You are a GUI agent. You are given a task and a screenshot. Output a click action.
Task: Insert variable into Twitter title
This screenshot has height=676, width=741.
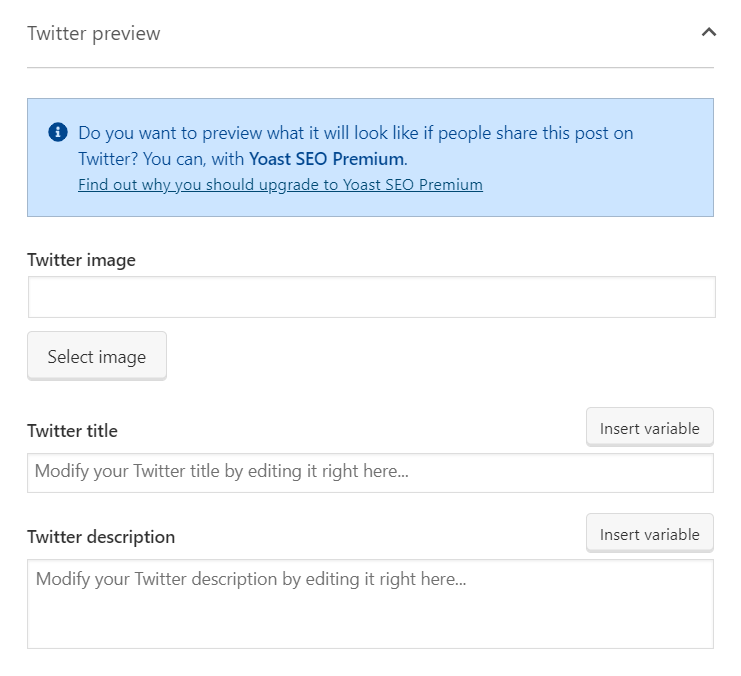[649, 427]
